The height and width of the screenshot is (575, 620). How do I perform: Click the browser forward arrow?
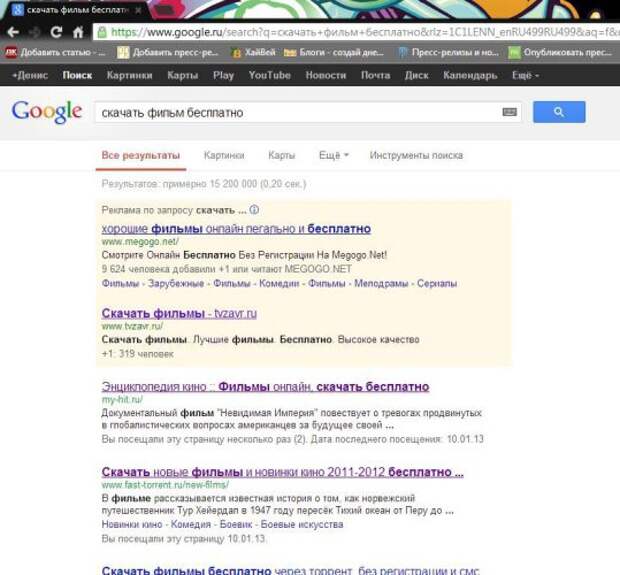(x=34, y=32)
